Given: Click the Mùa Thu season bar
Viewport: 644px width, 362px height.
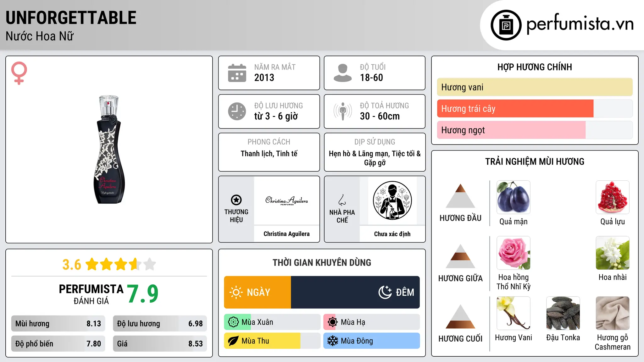Looking at the screenshot, I should 272,341.
